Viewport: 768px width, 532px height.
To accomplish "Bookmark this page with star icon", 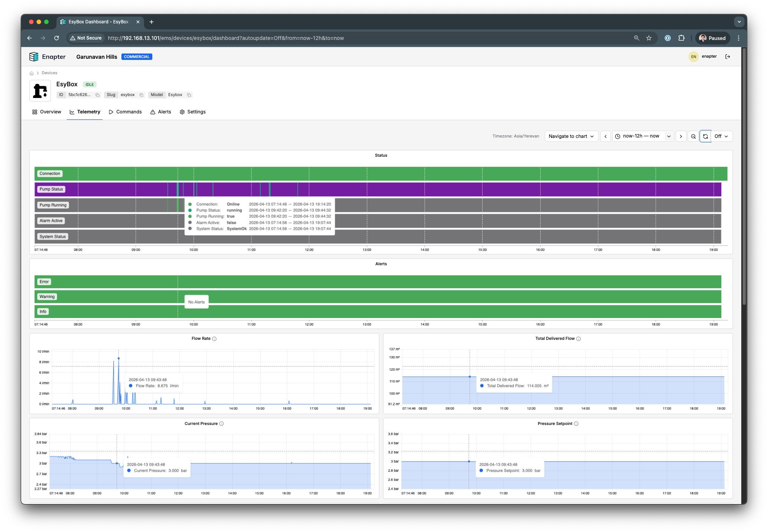I will point(649,38).
